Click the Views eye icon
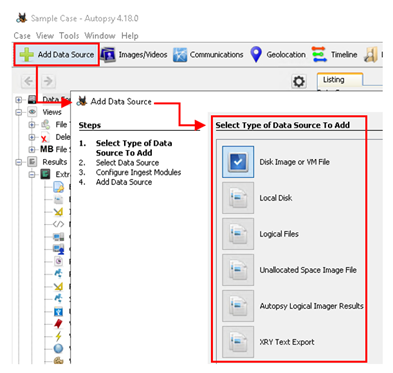 click(32, 112)
